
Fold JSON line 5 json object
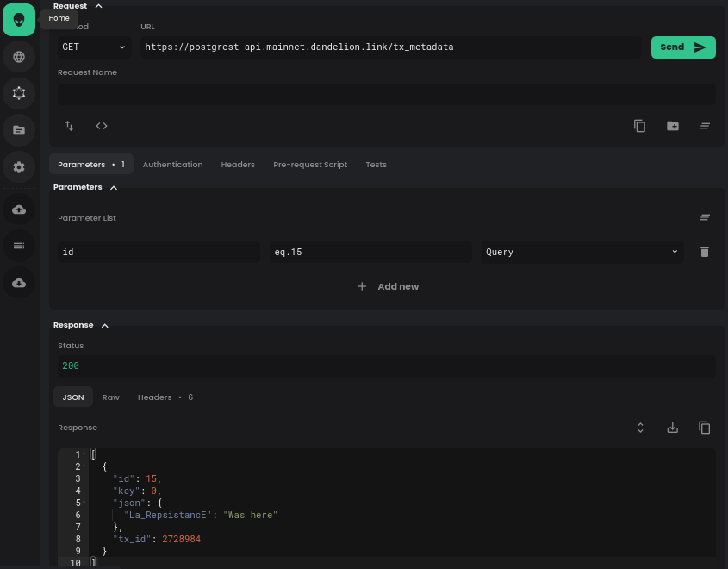(x=84, y=503)
